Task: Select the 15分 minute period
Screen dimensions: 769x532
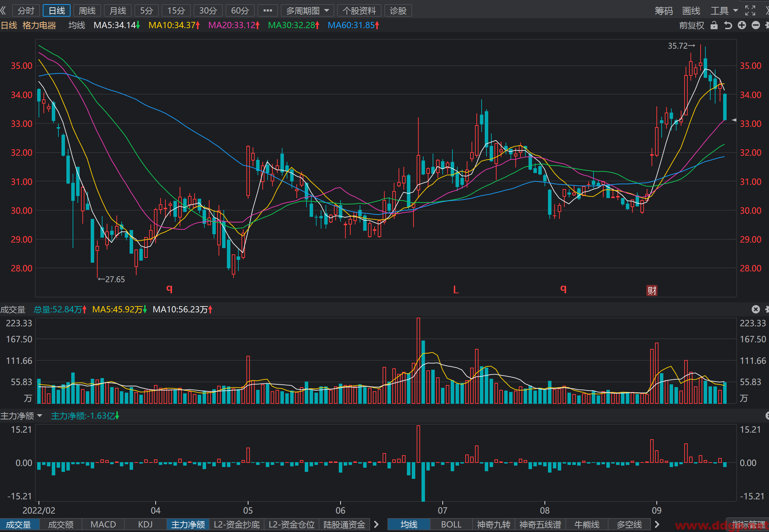Action: [176, 10]
